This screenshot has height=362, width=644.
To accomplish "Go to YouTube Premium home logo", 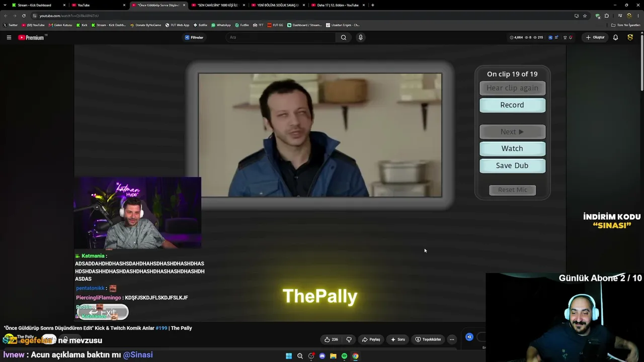I will (31, 38).
